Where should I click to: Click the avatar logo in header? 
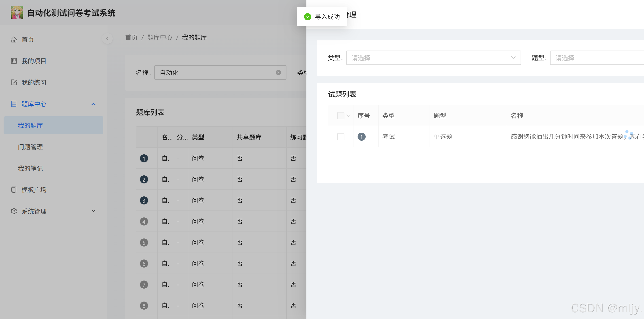(17, 13)
